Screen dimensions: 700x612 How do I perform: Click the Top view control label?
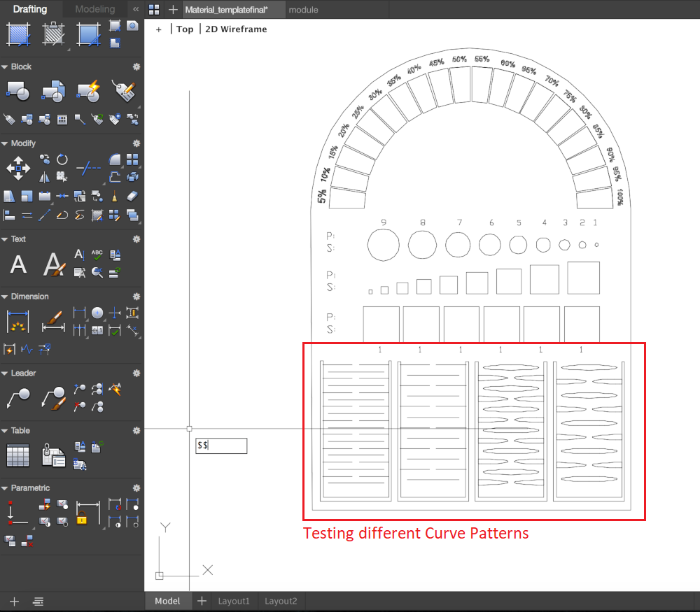(185, 29)
